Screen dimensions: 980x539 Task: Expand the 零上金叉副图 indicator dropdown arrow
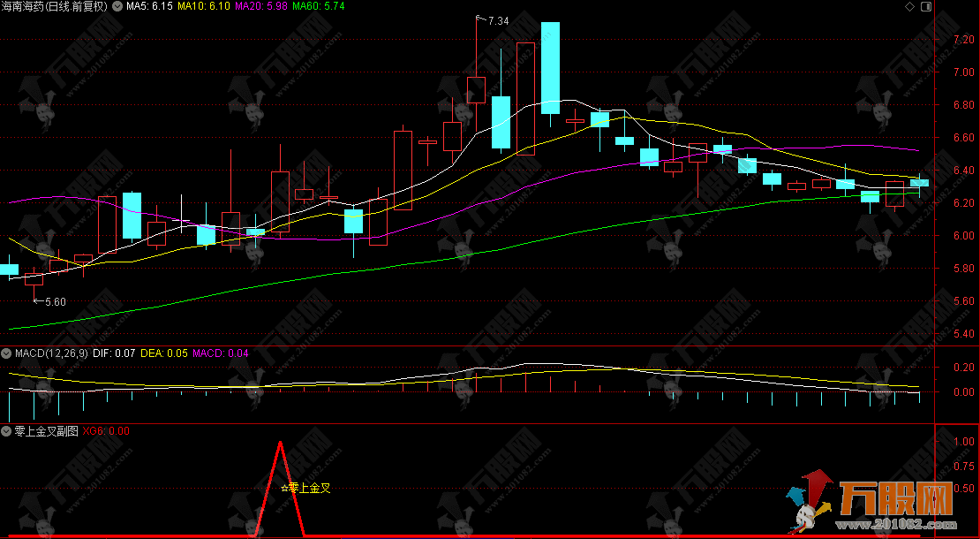coord(7,431)
